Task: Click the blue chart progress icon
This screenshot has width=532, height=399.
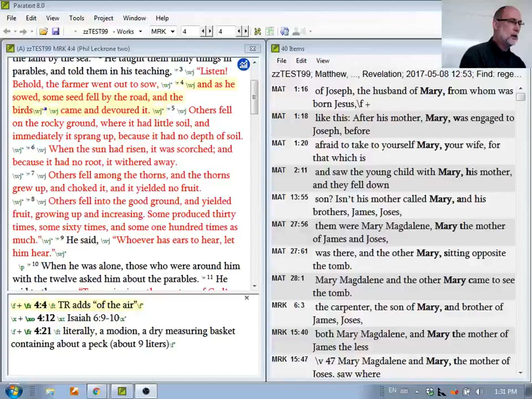Action: (x=243, y=65)
